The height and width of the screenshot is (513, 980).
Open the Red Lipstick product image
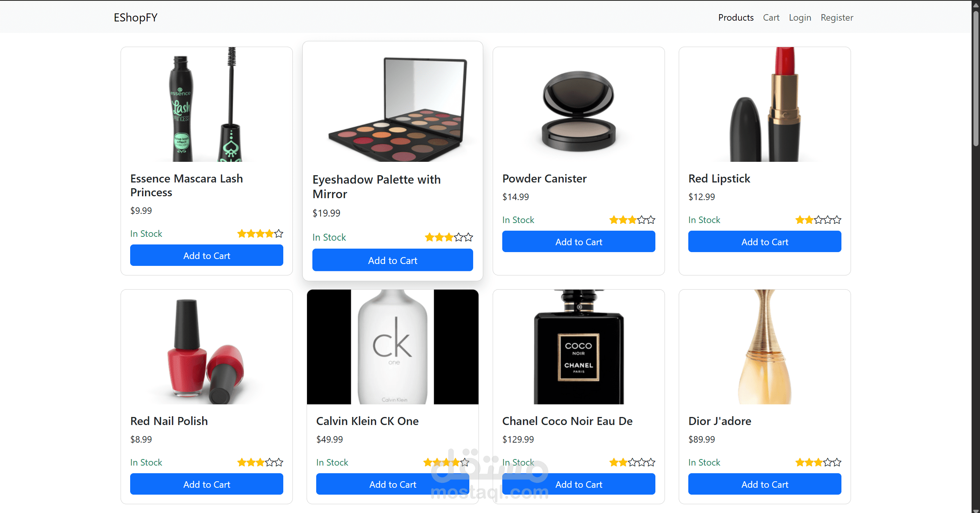(764, 104)
